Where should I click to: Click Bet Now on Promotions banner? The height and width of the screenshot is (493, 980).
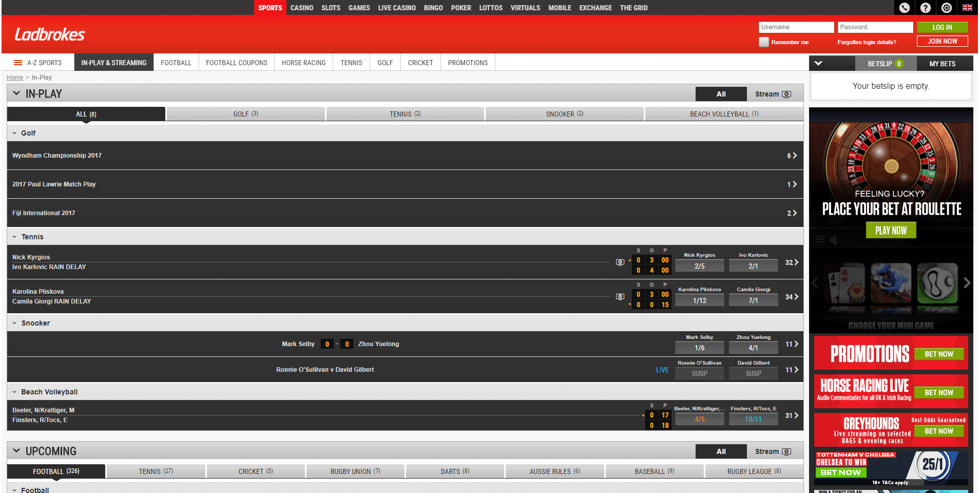tap(938, 354)
